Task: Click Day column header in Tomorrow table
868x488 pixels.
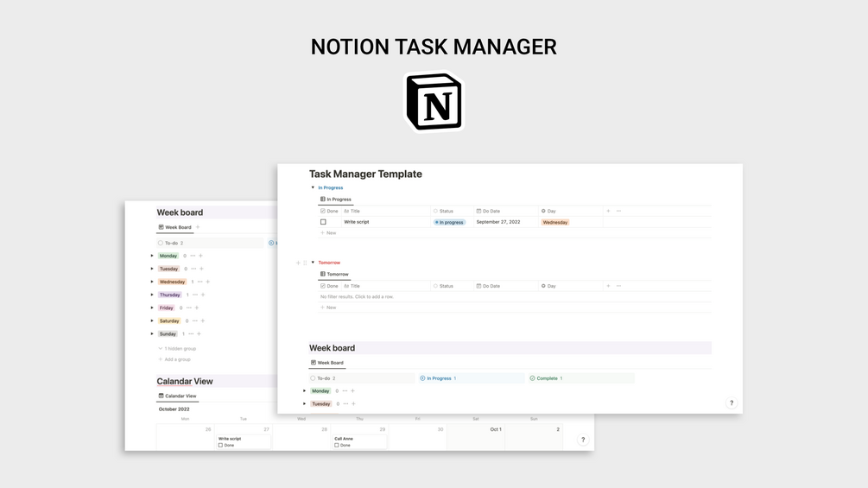Action: [x=548, y=286]
